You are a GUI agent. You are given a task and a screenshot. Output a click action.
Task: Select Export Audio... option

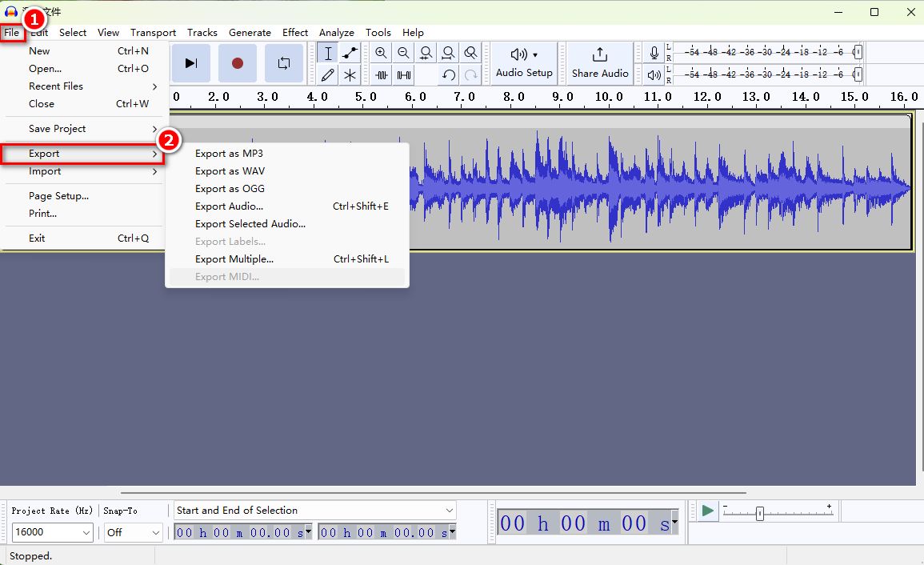(x=287, y=206)
